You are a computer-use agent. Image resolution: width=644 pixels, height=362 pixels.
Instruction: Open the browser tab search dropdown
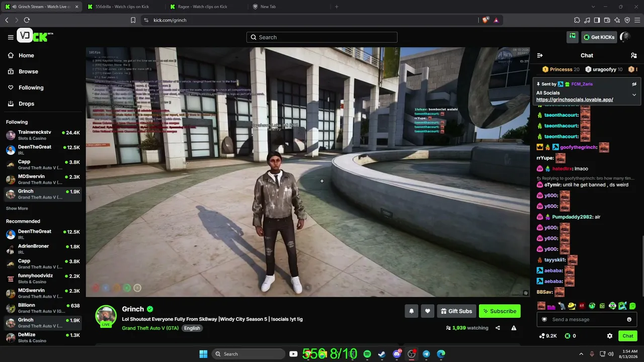tap(593, 7)
